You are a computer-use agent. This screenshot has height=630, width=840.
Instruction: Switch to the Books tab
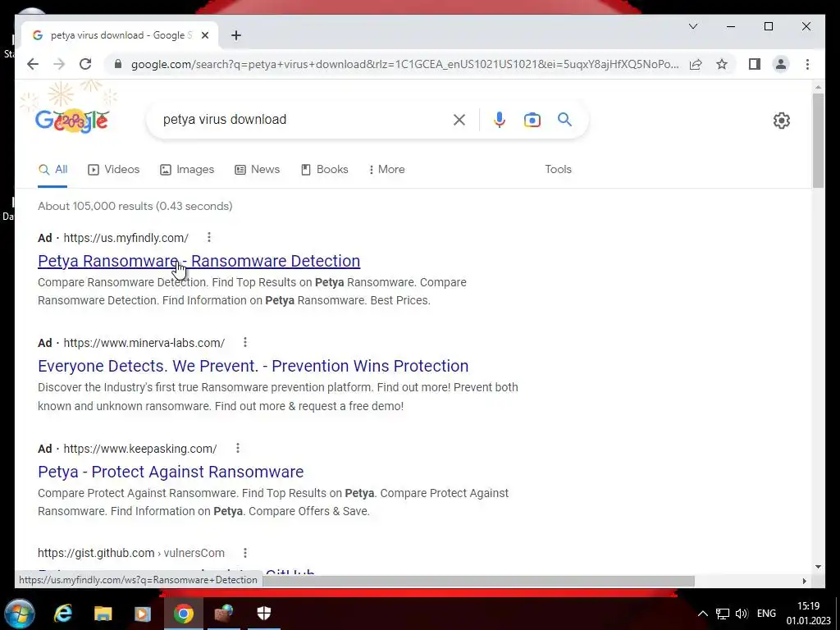[x=325, y=170]
